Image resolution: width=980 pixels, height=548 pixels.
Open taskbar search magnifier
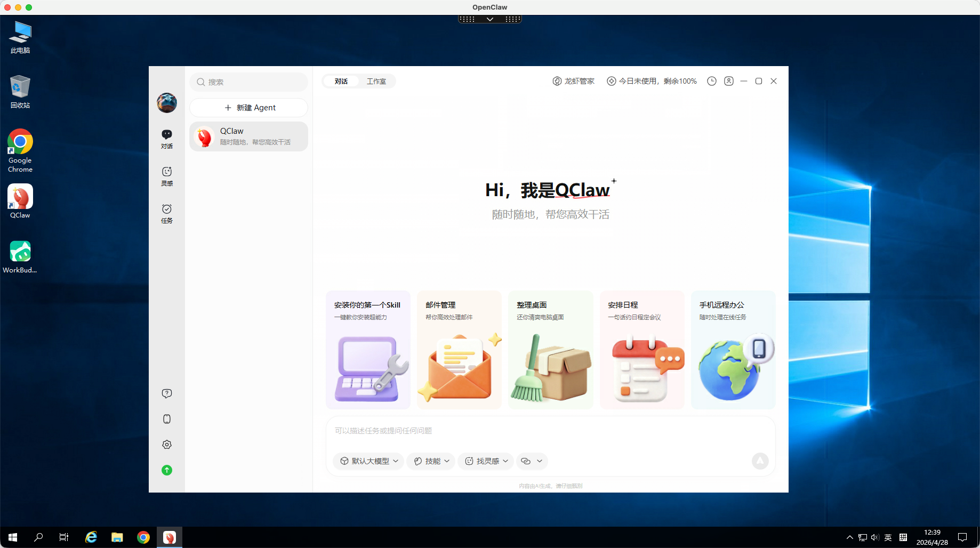(x=38, y=537)
